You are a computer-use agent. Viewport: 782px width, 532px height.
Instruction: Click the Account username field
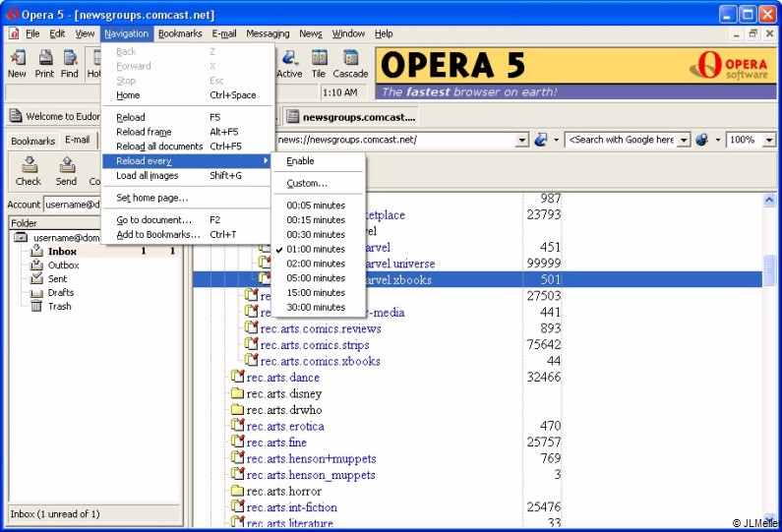tap(72, 205)
